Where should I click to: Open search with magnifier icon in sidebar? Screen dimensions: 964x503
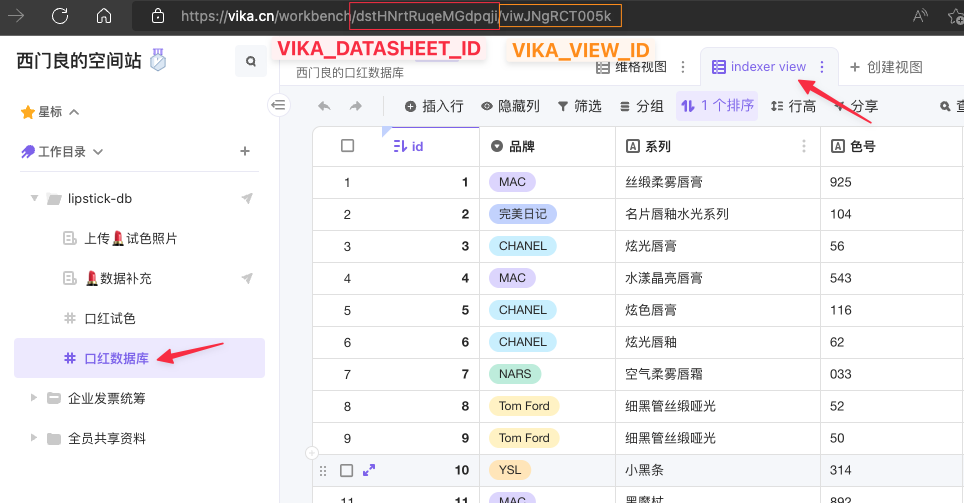point(251,61)
